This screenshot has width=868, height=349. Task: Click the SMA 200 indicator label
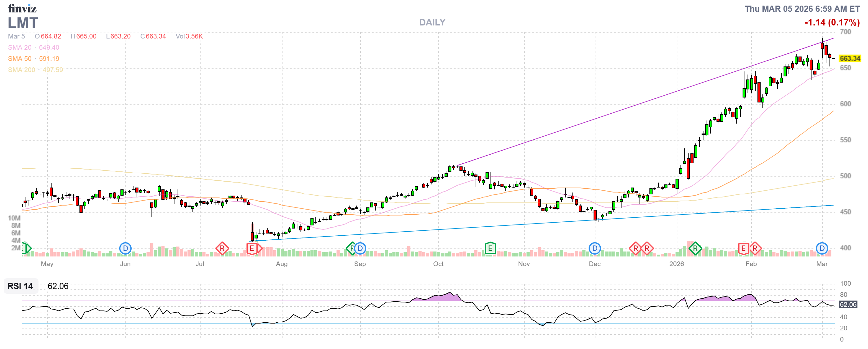(x=21, y=70)
